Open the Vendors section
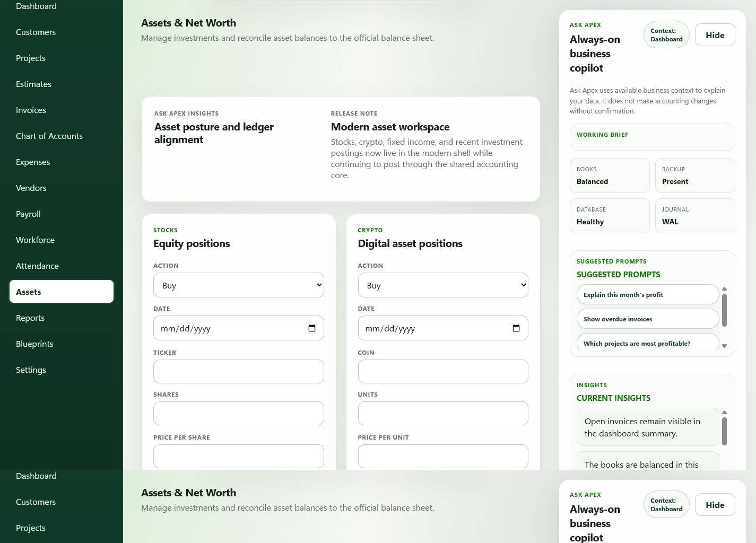Image resolution: width=756 pixels, height=543 pixels. 62,188
